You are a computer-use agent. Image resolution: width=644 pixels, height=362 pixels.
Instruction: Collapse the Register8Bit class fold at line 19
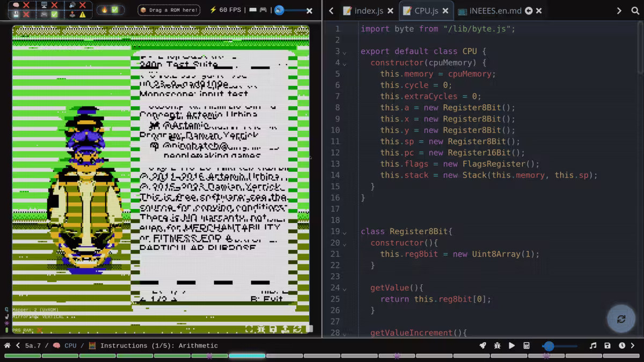pos(345,232)
